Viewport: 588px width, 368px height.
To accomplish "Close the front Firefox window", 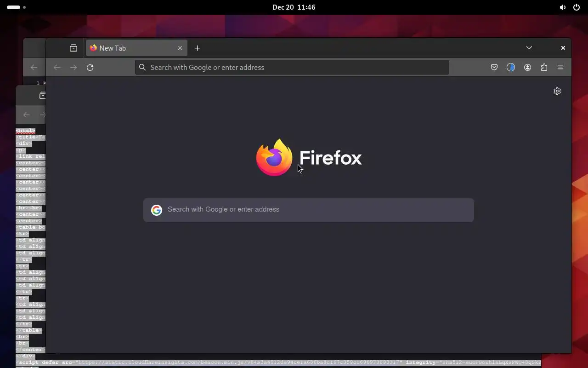I will pyautogui.click(x=563, y=48).
